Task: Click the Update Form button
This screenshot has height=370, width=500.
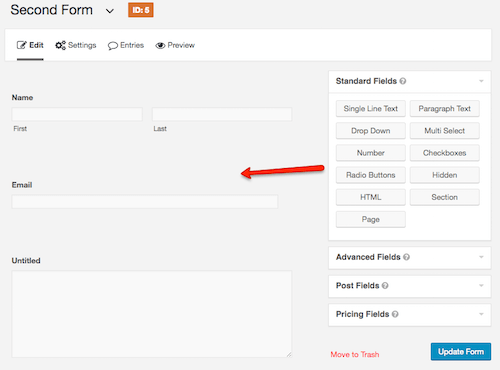Action: [461, 352]
